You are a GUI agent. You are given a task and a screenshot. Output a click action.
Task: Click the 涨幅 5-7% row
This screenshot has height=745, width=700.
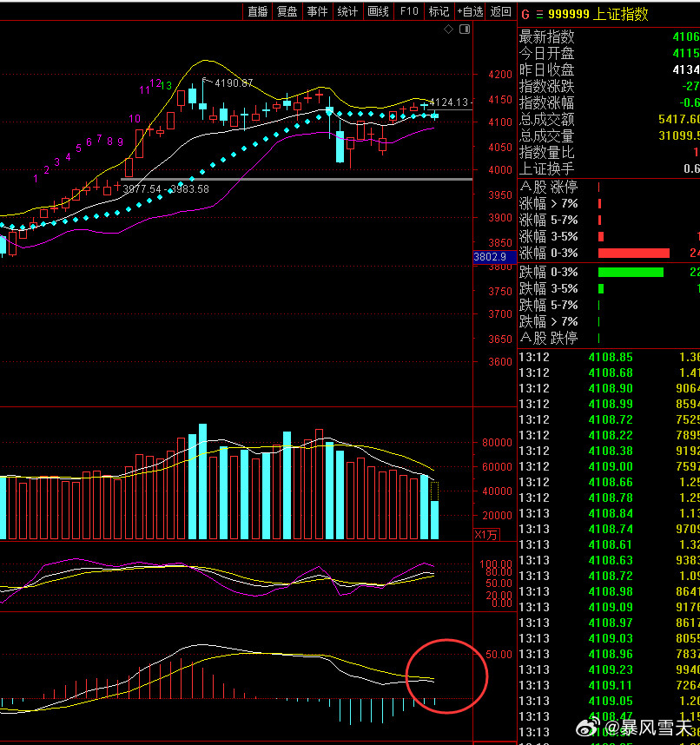pos(609,220)
